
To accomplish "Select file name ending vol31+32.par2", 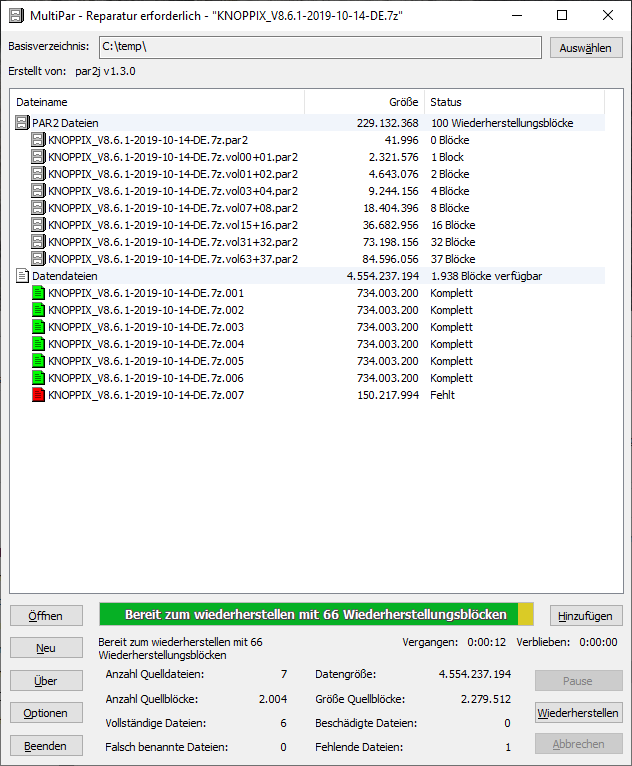I will coord(173,242).
